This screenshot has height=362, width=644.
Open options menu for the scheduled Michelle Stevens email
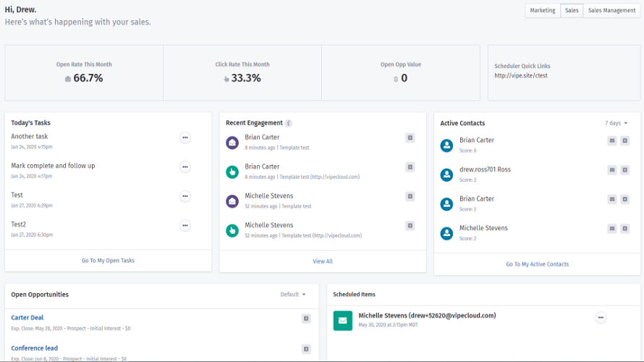click(x=601, y=318)
